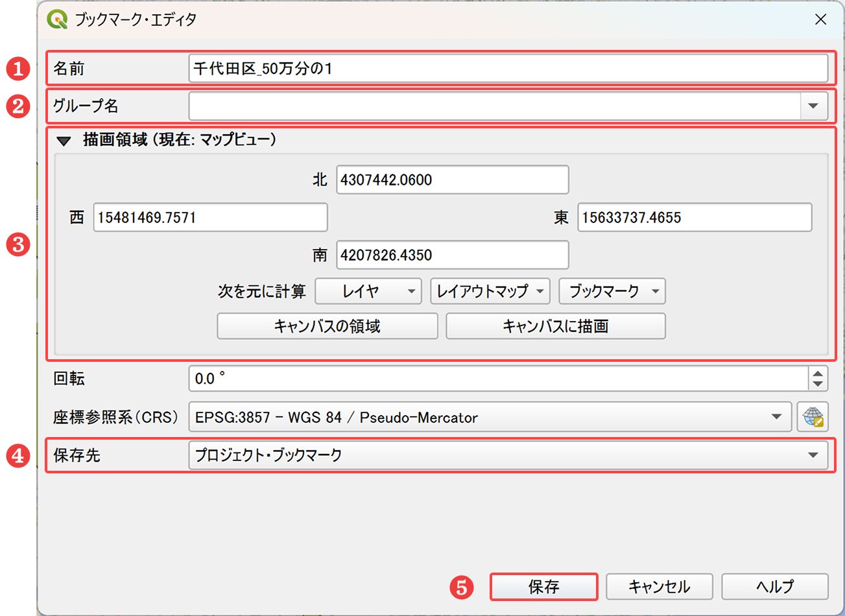Viewport: 845px width, 616px height.
Task: Decrease rotation with the down arrow
Action: click(818, 385)
